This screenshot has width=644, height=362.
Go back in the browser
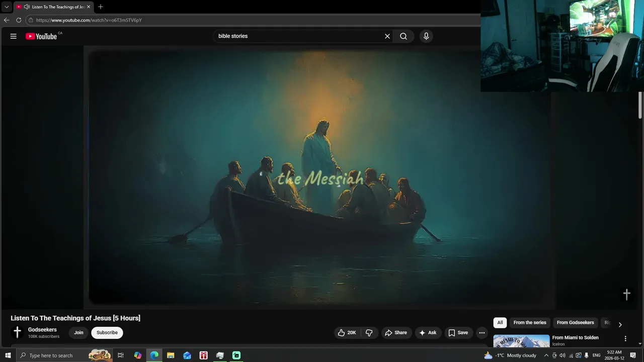click(7, 20)
